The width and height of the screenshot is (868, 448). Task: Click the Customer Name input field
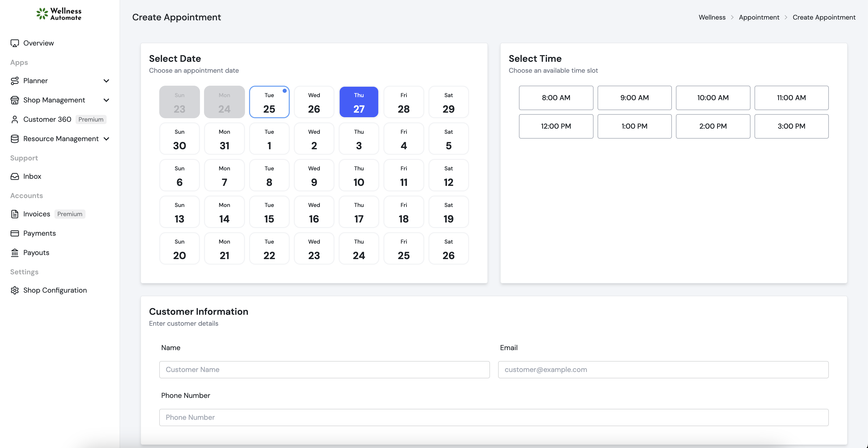point(324,369)
